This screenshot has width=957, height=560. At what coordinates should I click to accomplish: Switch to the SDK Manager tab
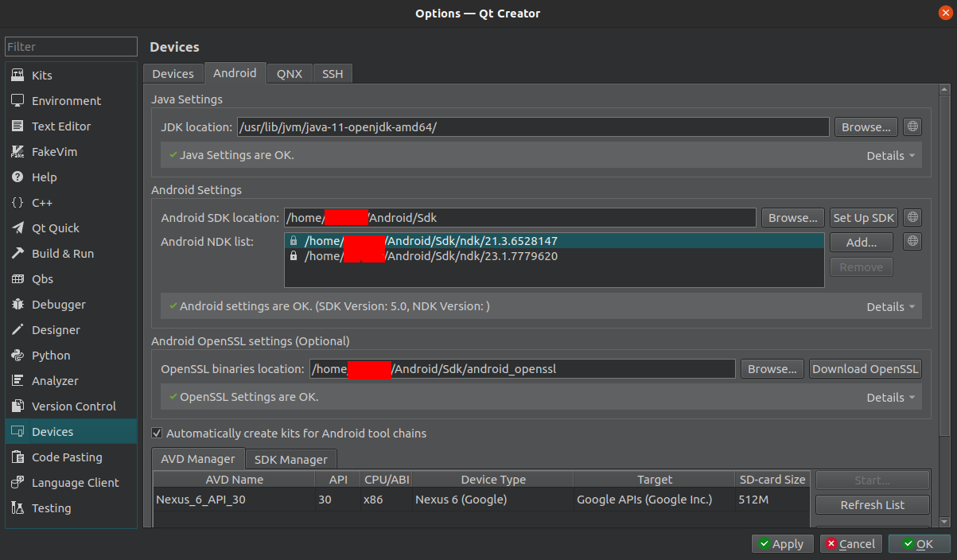pyautogui.click(x=291, y=459)
